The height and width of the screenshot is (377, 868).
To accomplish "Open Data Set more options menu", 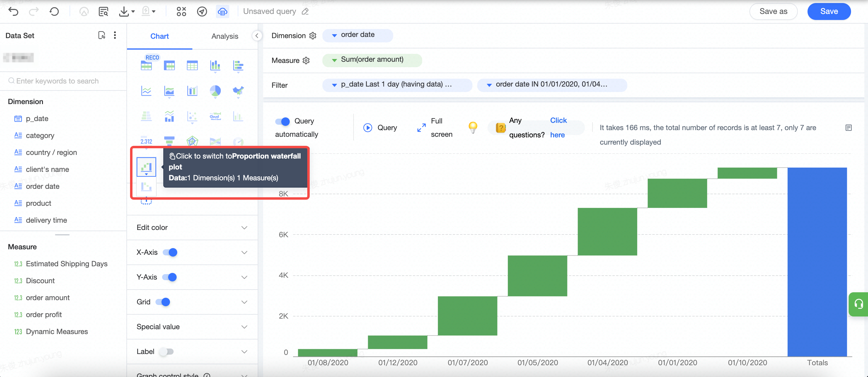I will [x=115, y=35].
